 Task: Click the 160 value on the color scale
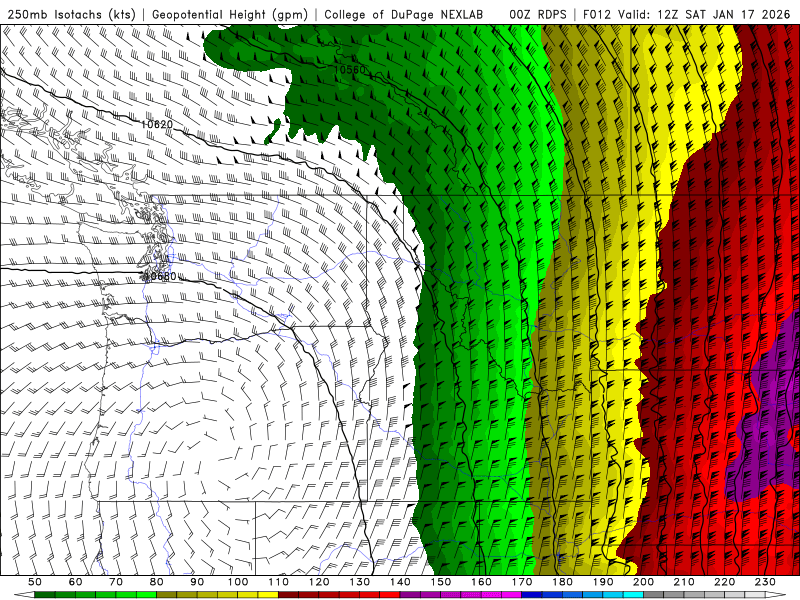[482, 582]
